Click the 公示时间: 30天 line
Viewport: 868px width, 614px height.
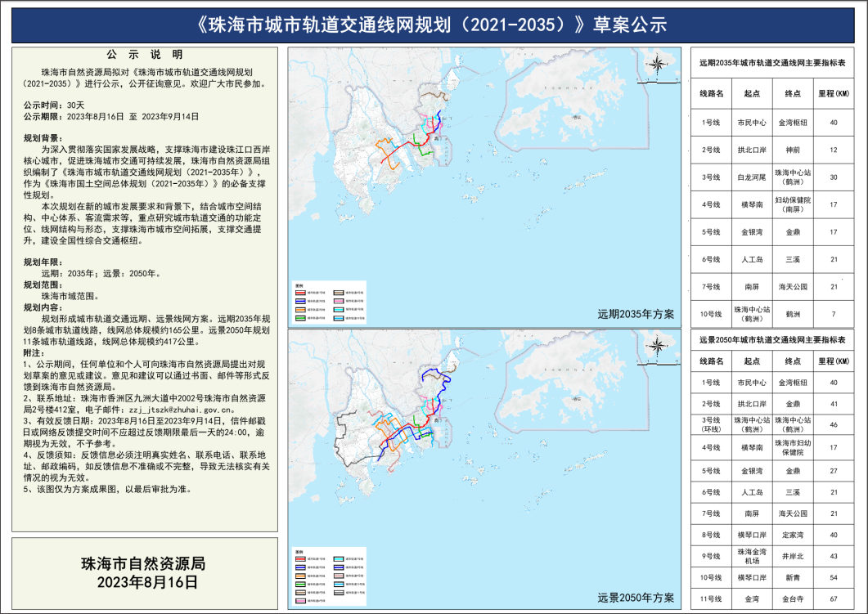click(x=54, y=105)
